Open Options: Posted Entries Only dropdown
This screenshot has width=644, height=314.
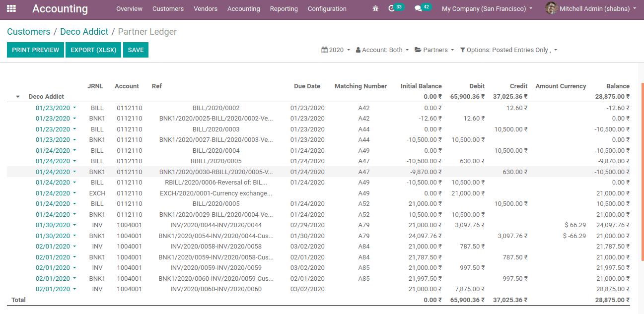pyautogui.click(x=508, y=50)
